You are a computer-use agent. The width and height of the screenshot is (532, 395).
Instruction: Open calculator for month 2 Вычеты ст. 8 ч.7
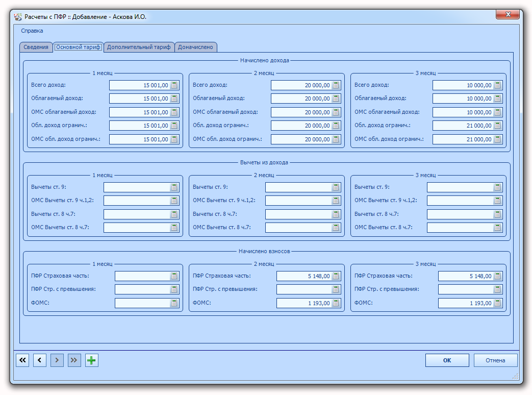click(336, 214)
